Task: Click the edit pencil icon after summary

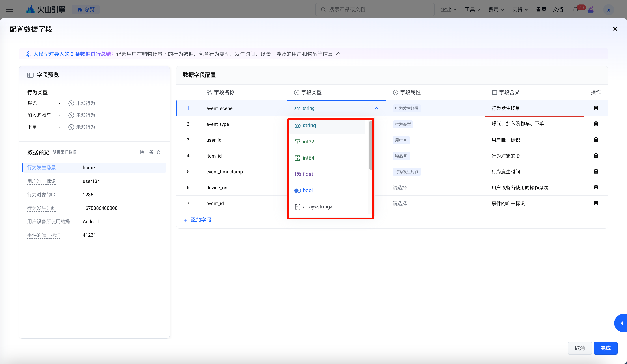Action: [x=338, y=54]
